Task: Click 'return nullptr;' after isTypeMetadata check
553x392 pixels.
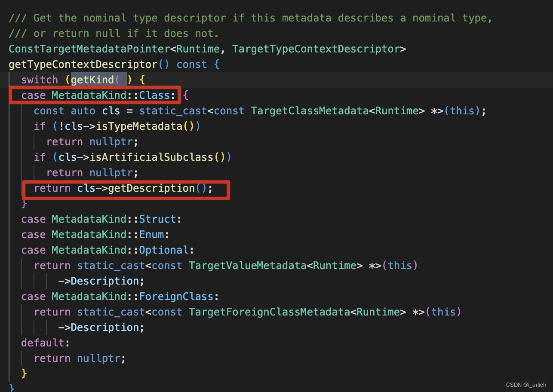Action: pyautogui.click(x=92, y=142)
